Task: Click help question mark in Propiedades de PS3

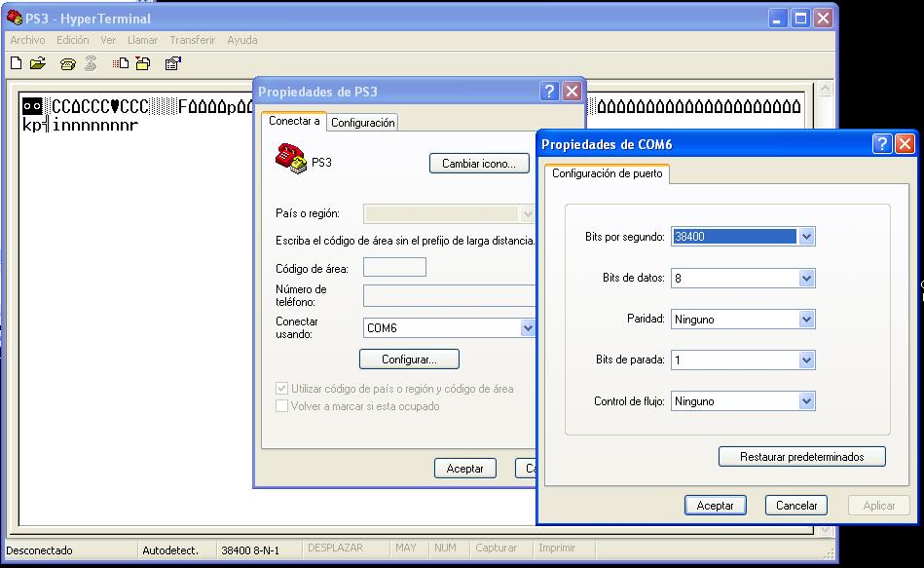Action: tap(548, 92)
